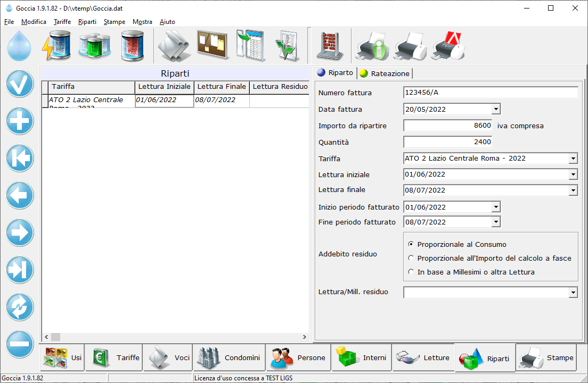Click the grid scroll right arrow
This screenshot has height=383, width=588.
click(x=305, y=337)
